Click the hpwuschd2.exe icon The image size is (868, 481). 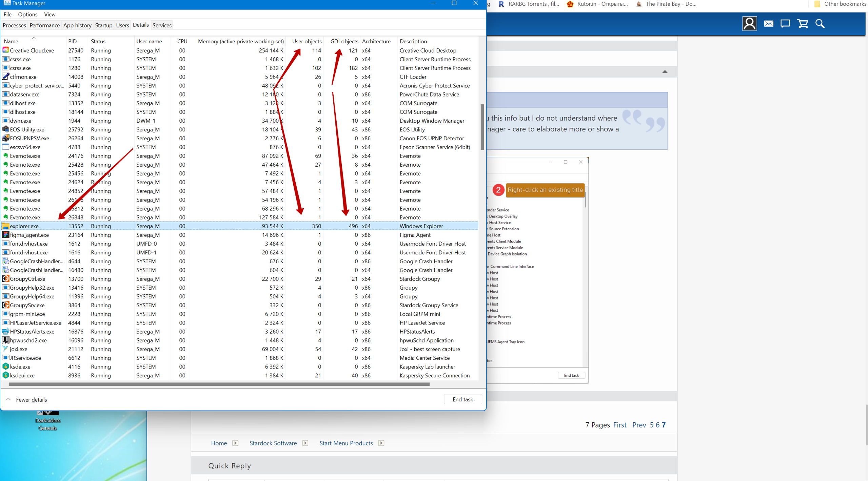click(x=5, y=340)
